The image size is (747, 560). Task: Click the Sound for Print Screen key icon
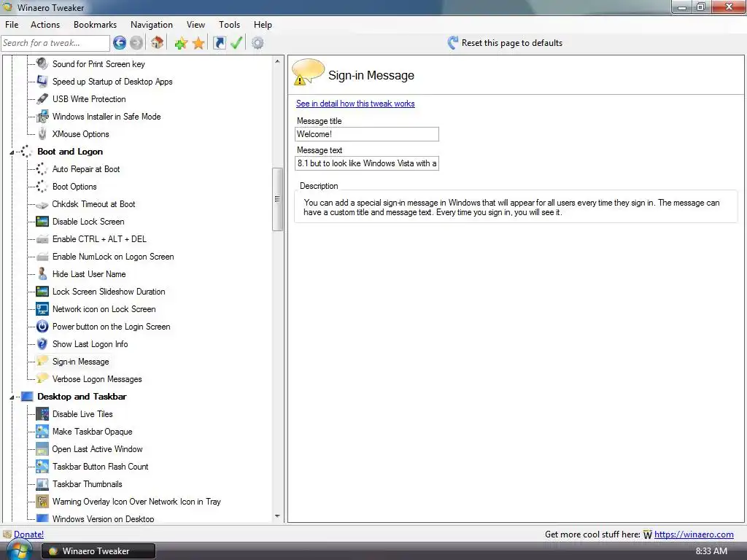(x=42, y=63)
